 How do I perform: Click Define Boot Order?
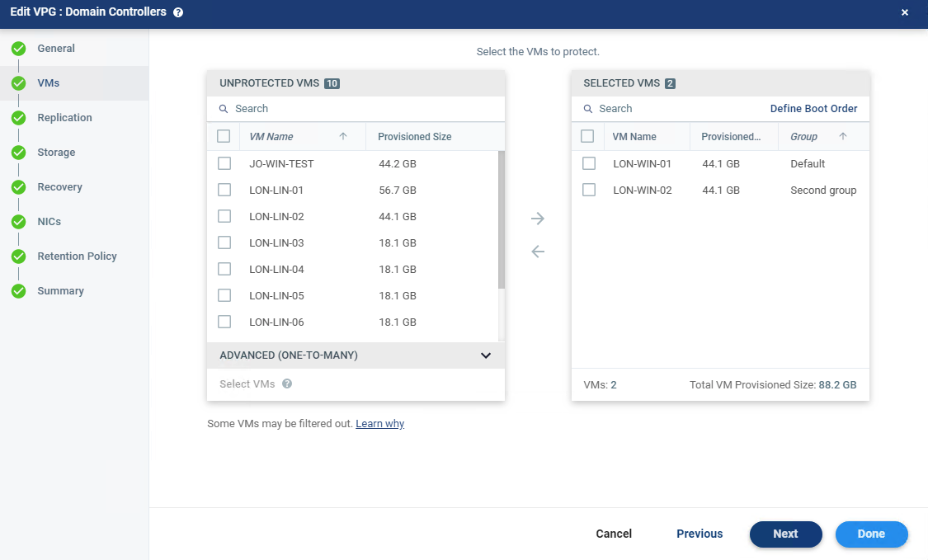[x=813, y=109]
